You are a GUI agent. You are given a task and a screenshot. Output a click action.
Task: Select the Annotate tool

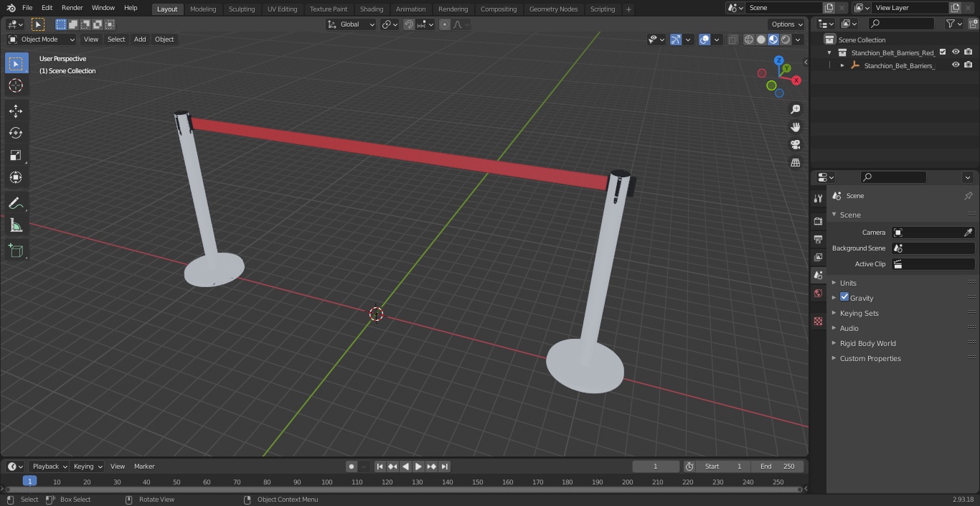[x=16, y=204]
